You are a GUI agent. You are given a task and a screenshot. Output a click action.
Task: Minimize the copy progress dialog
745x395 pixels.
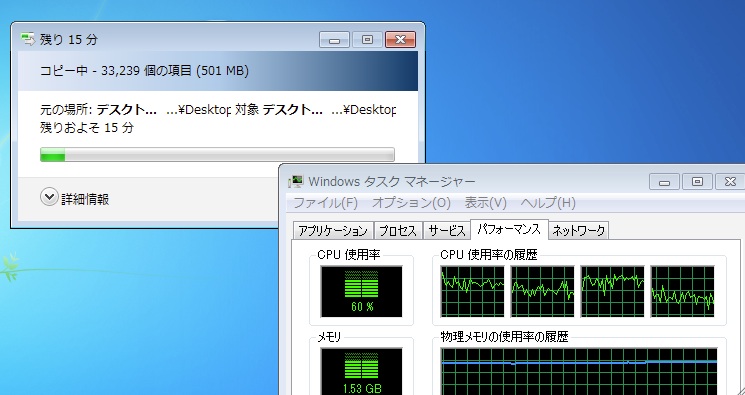point(334,39)
